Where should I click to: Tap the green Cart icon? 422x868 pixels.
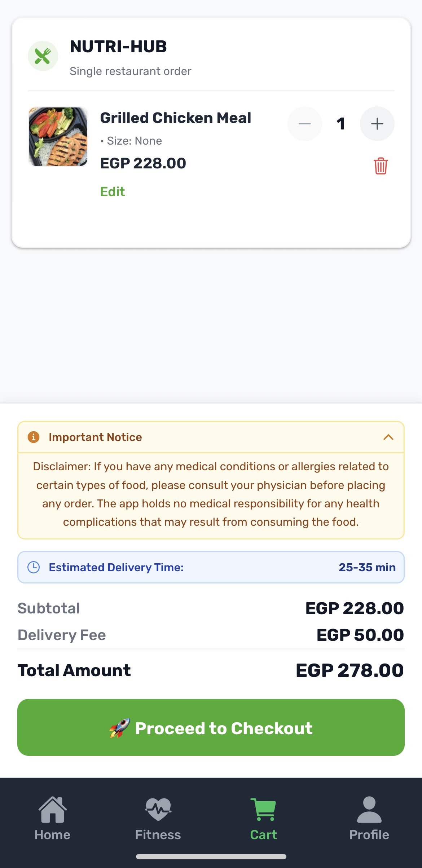tap(264, 810)
